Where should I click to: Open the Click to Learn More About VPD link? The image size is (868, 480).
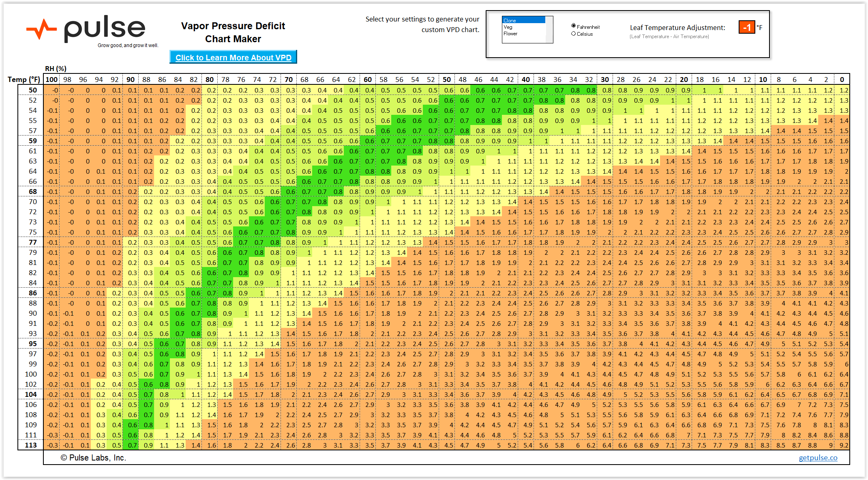click(233, 58)
